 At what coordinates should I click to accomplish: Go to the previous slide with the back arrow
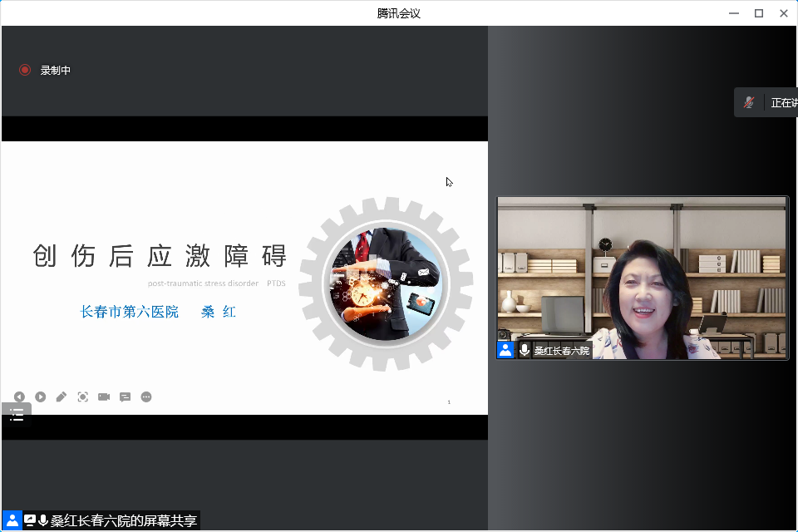point(19,397)
